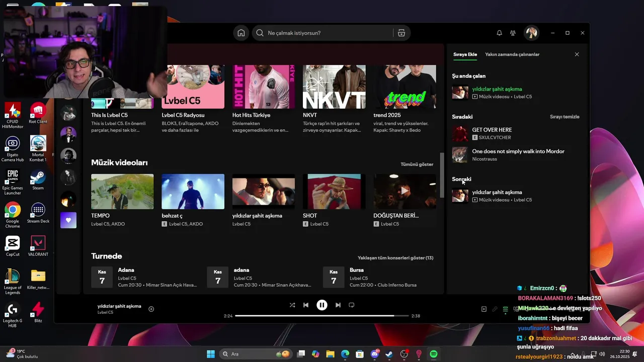
Task: Click Tümünü göster for music videos
Action: [417, 164]
